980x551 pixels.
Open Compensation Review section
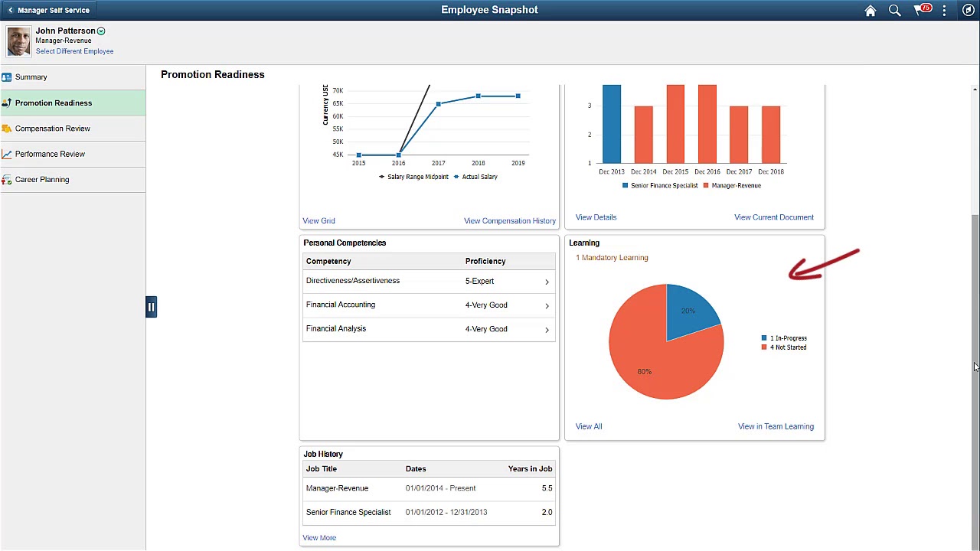73,129
